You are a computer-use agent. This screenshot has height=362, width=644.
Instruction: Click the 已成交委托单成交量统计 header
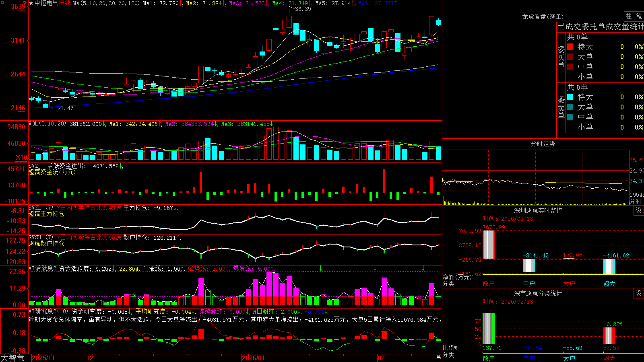(601, 27)
